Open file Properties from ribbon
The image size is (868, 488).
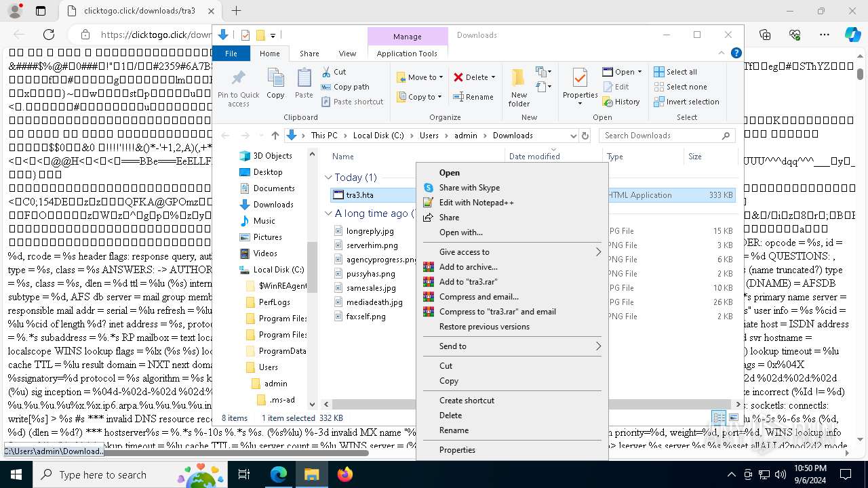(580, 87)
